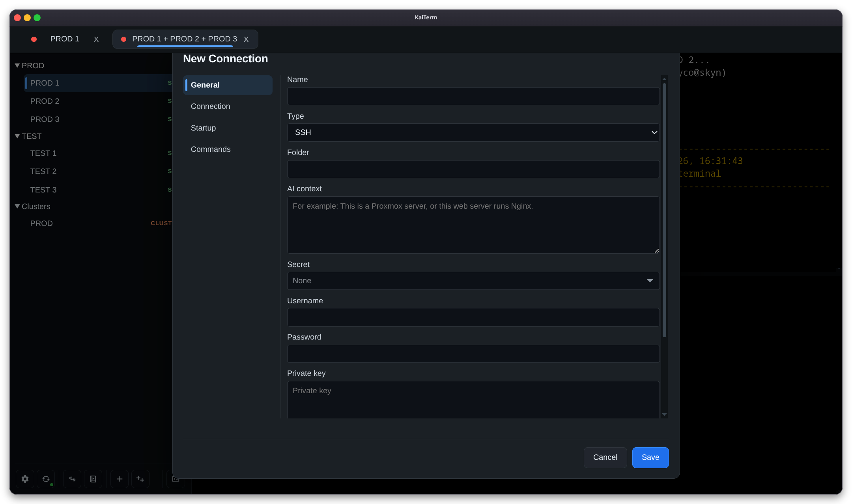The width and height of the screenshot is (852, 504).
Task: Open the Secret dropdown showing None
Action: point(473,281)
